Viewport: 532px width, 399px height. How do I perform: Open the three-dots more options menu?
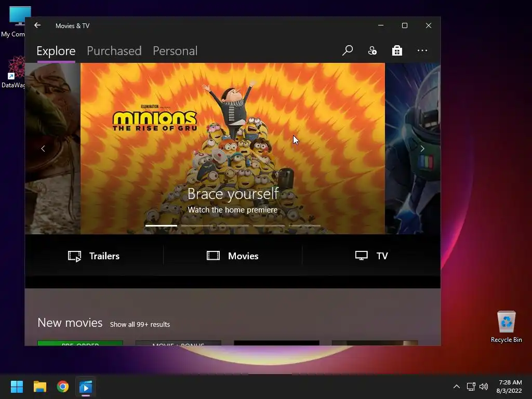(422, 50)
